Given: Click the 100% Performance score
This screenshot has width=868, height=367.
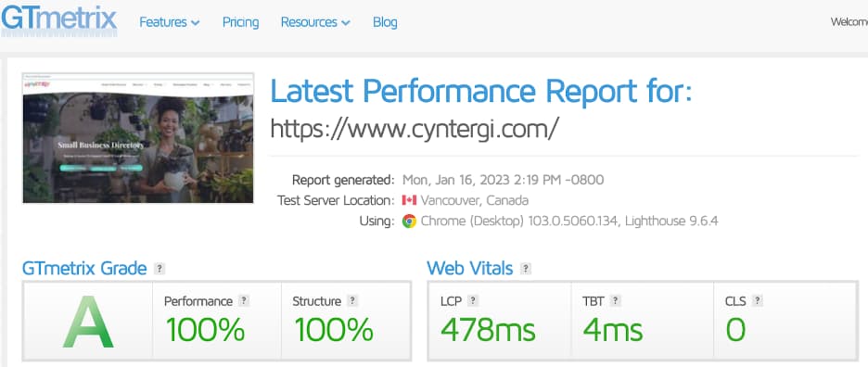Looking at the screenshot, I should [205, 330].
